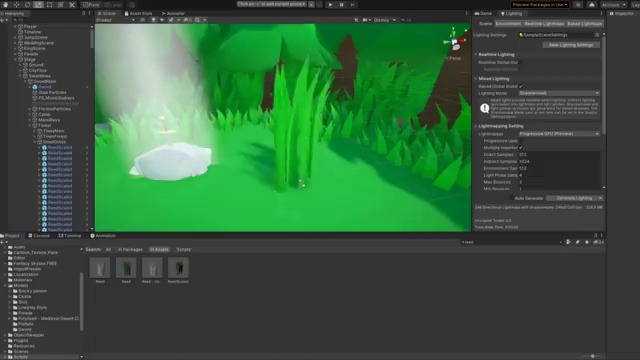The image size is (640, 360).
Task: Select the Rect transform tool
Action: (x=49, y=5)
